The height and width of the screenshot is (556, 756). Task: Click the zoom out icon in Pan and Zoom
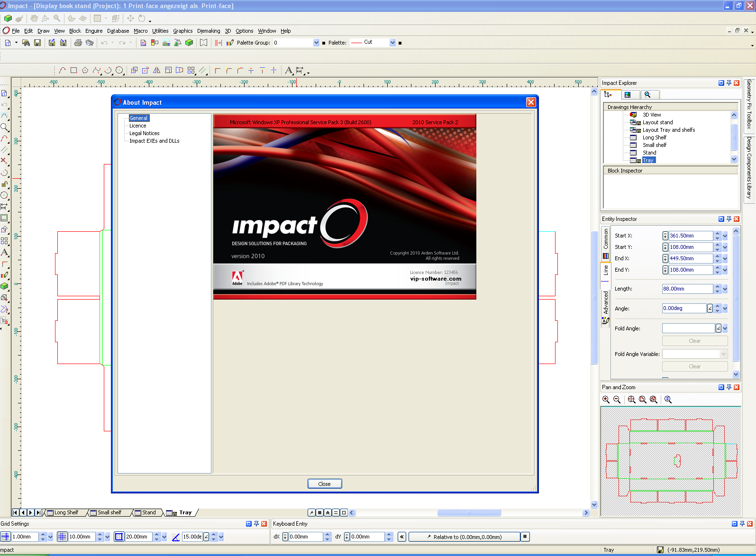pyautogui.click(x=617, y=400)
